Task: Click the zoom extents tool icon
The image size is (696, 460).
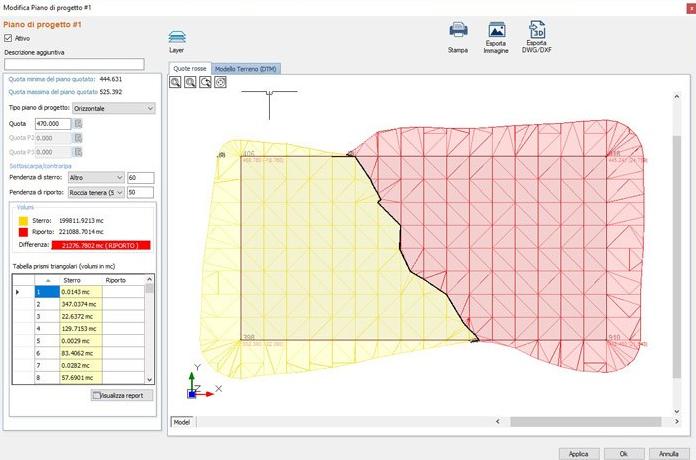Action: [220, 82]
